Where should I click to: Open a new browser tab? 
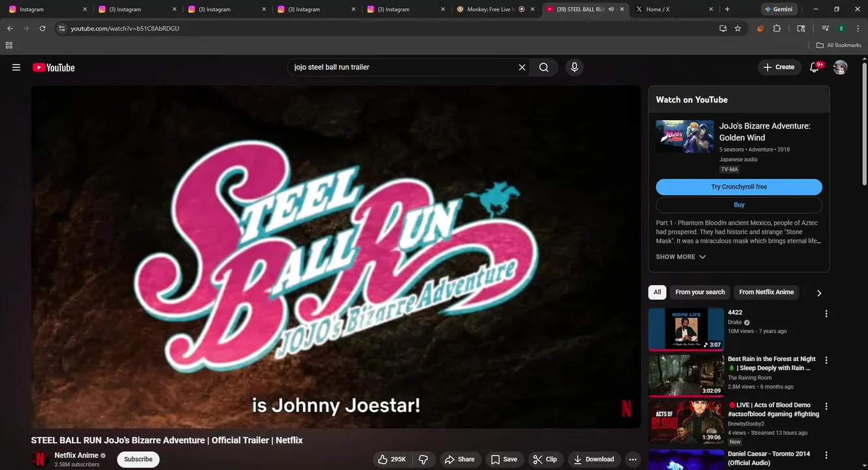coord(728,9)
